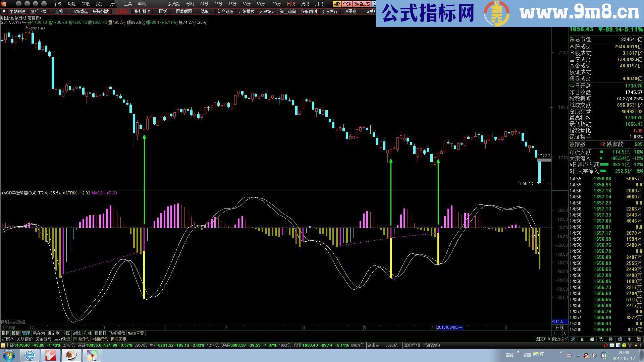Click 训练模式 toolbar button
This screenshot has width=644, height=362.
coord(246,11)
